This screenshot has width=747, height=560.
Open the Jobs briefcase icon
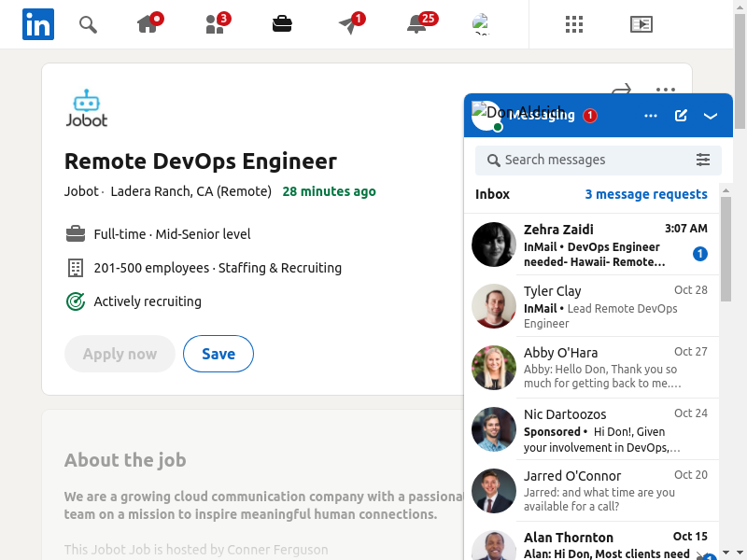[x=282, y=24]
